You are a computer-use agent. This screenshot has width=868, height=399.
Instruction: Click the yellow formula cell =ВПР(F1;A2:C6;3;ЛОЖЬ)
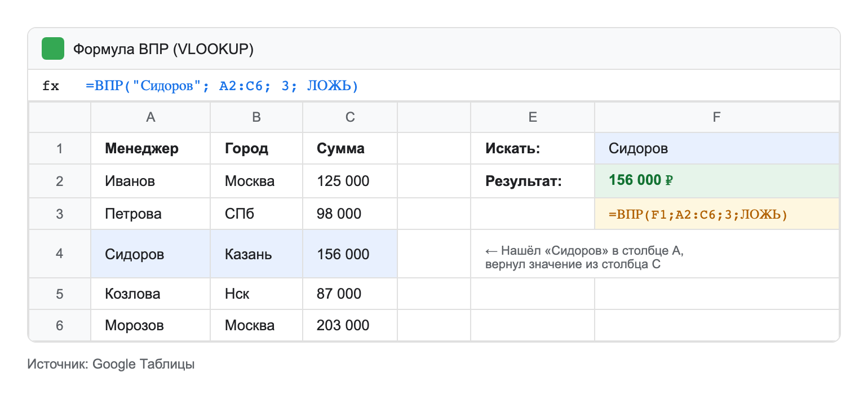coord(716,214)
